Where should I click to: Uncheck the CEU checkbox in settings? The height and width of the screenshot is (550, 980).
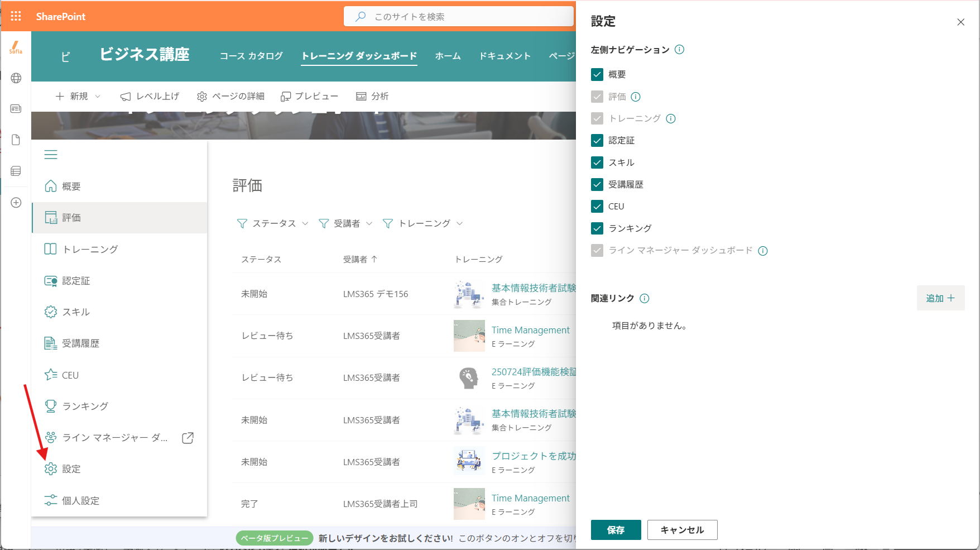click(597, 206)
